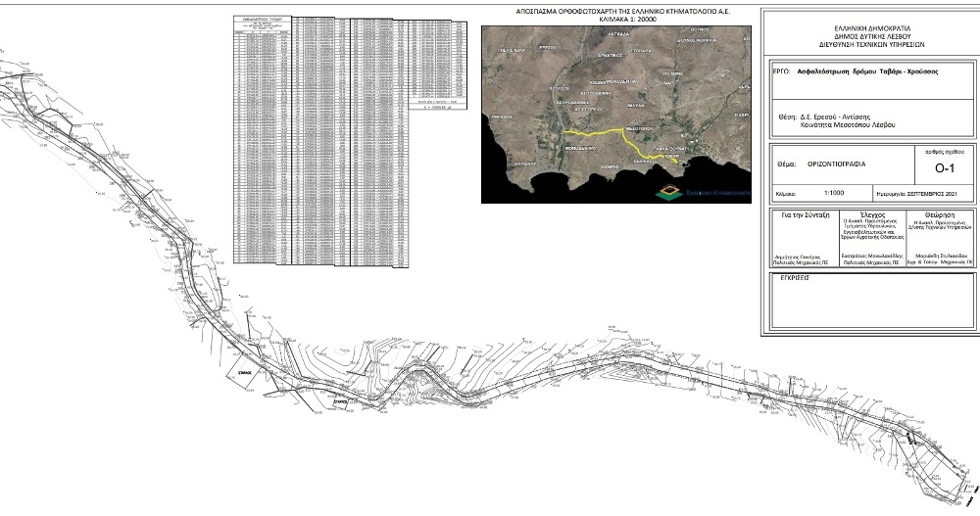Image resolution: width=980 pixels, height=516 pixels.
Task: Click the Έλεγχος column heading
Action: (x=872, y=212)
